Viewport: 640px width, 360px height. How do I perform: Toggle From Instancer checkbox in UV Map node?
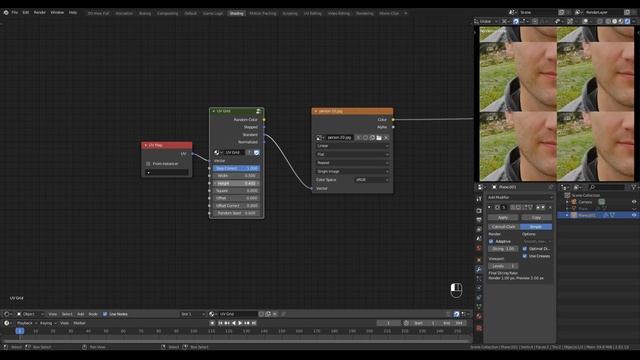pyautogui.click(x=148, y=164)
